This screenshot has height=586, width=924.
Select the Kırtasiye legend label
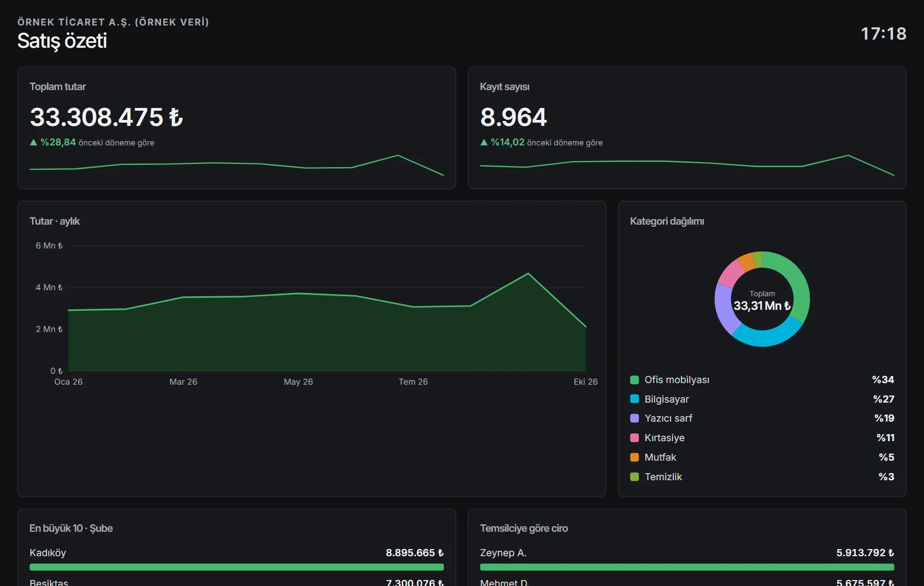pos(664,438)
